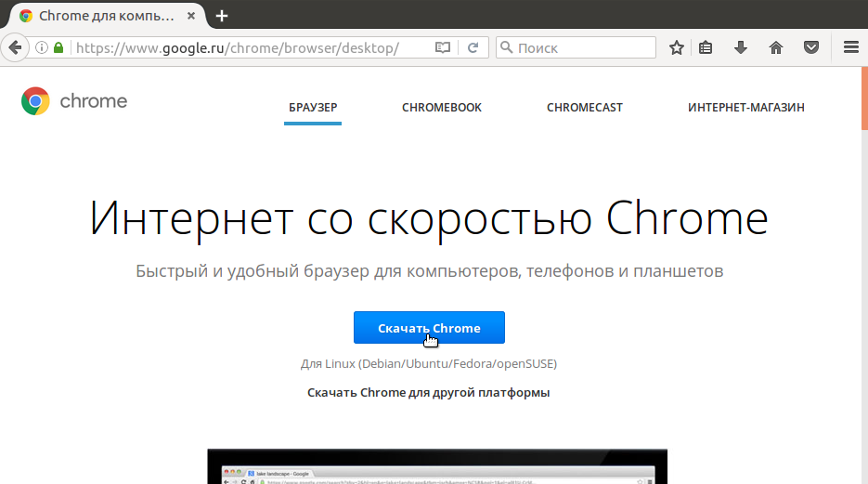Close the Chrome для компь... tab
The width and height of the screenshot is (868, 484).
(x=191, y=16)
